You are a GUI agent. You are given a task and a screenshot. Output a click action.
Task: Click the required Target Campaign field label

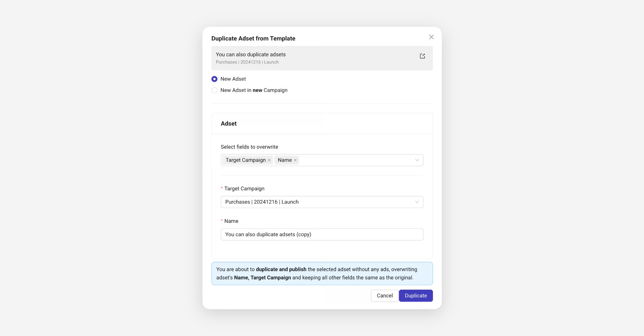(x=244, y=189)
